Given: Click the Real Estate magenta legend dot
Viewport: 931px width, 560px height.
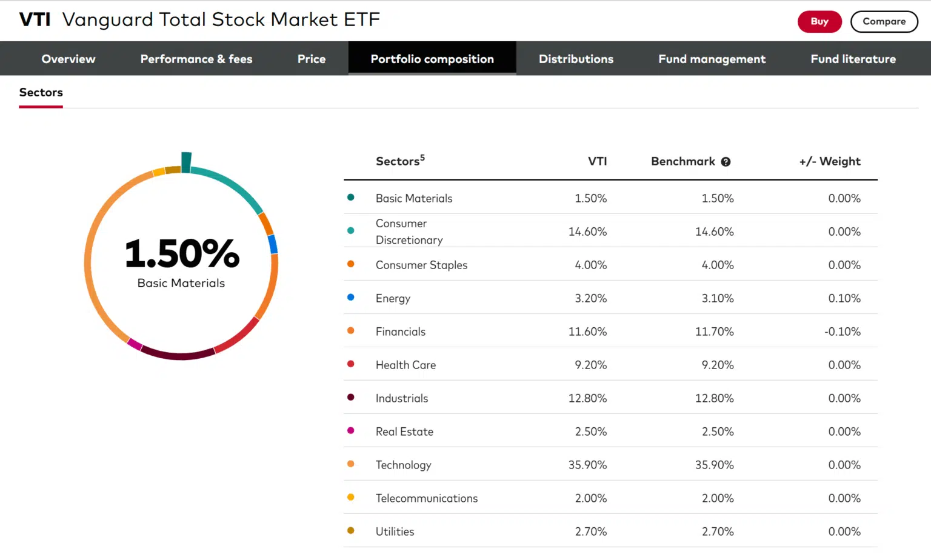Looking at the screenshot, I should coord(350,431).
